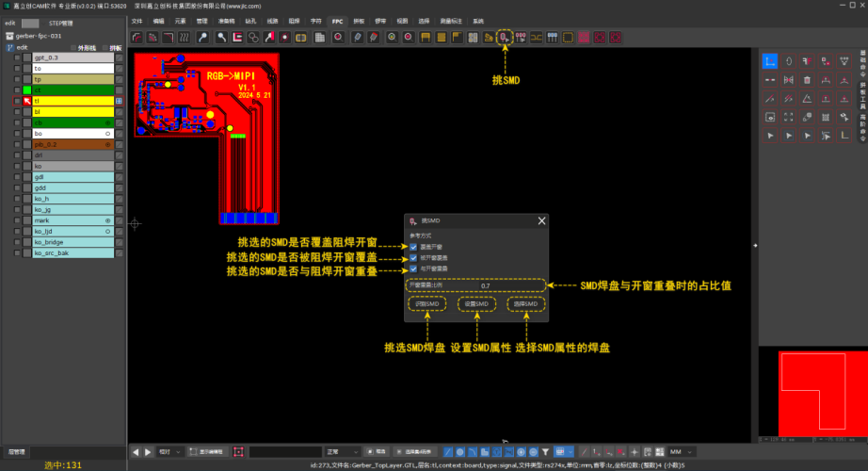Click the wavy lines icon in toolbar
The width and height of the screenshot is (868, 471).
[x=185, y=38]
